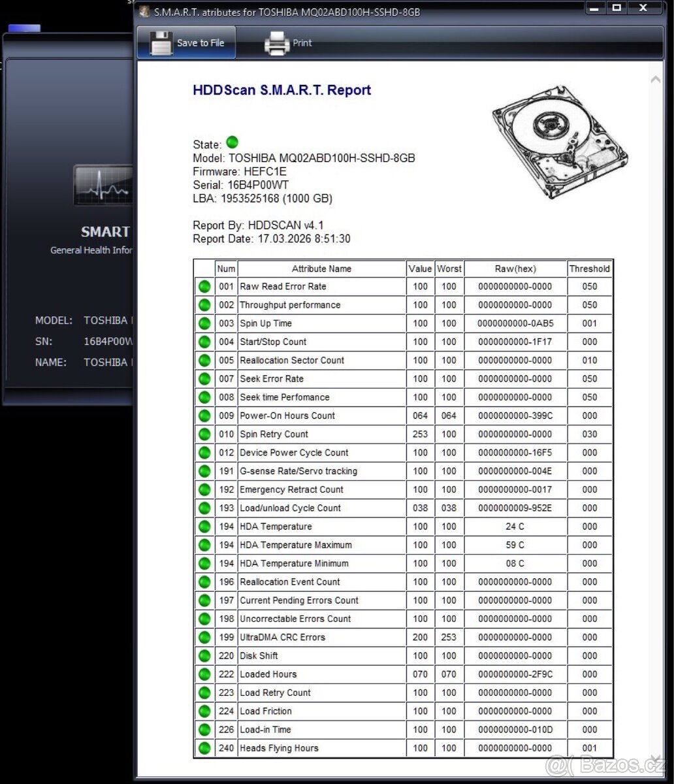Minimize the S.M.A.R.T. attributes window

pos(595,8)
